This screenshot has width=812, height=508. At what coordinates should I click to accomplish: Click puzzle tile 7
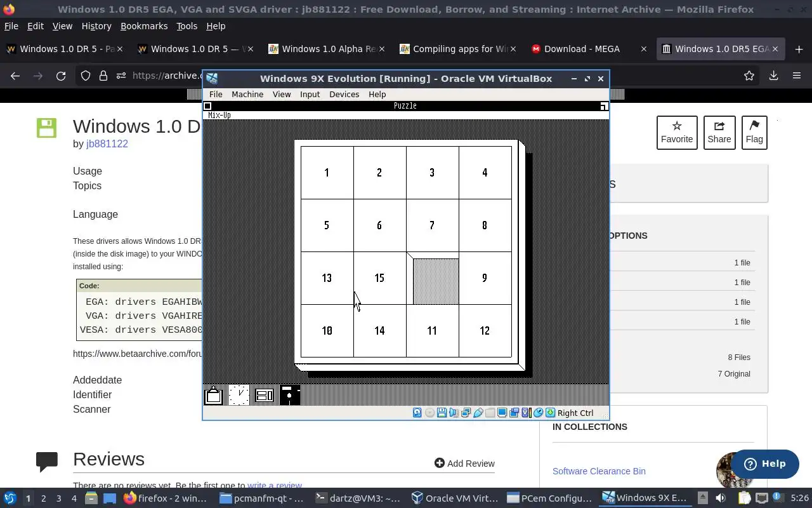click(x=432, y=225)
